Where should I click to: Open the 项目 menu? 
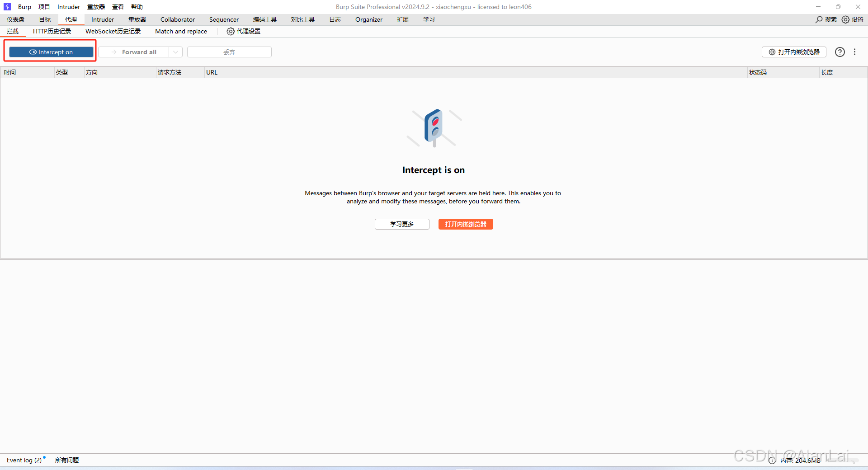[x=44, y=7]
